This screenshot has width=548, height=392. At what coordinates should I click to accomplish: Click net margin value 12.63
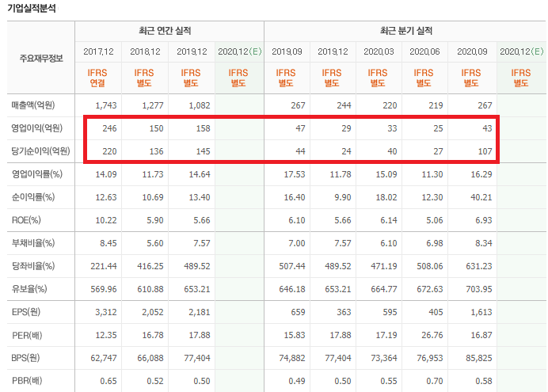(106, 197)
